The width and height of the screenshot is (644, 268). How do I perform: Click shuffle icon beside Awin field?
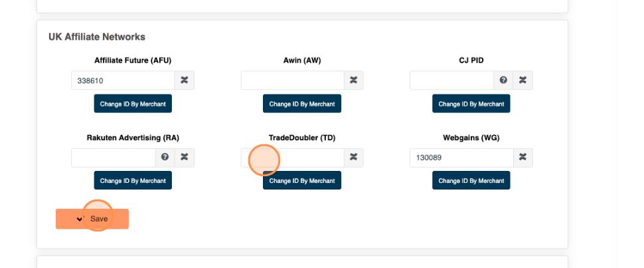tap(354, 80)
